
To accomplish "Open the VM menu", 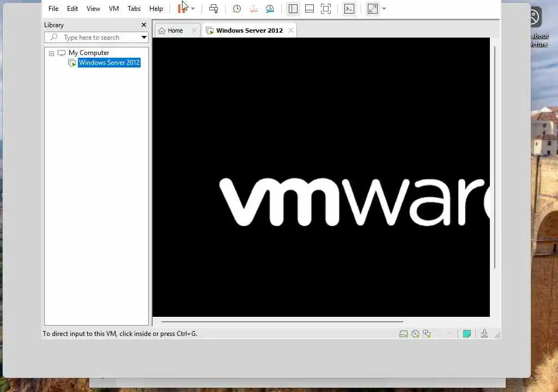I will pos(114,9).
